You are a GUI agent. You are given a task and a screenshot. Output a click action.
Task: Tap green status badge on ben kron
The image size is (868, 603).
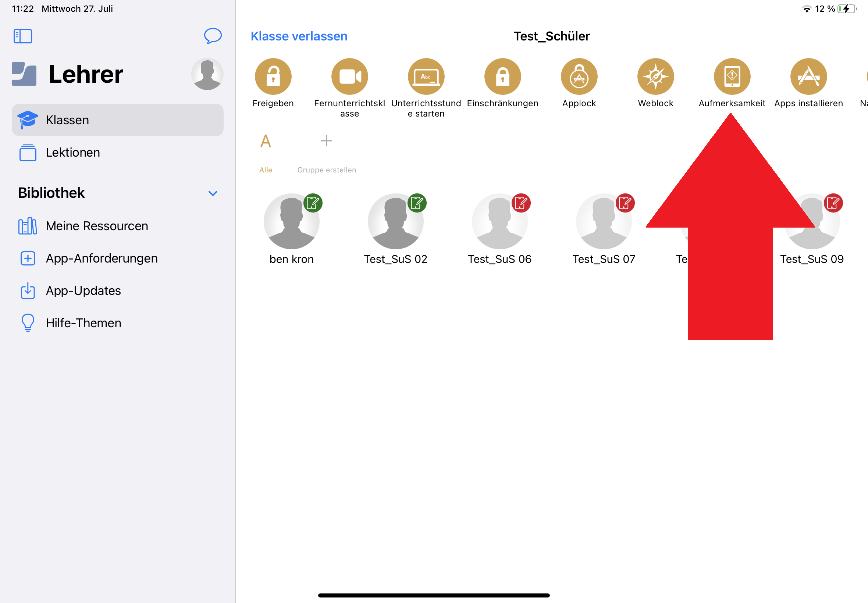click(x=313, y=203)
